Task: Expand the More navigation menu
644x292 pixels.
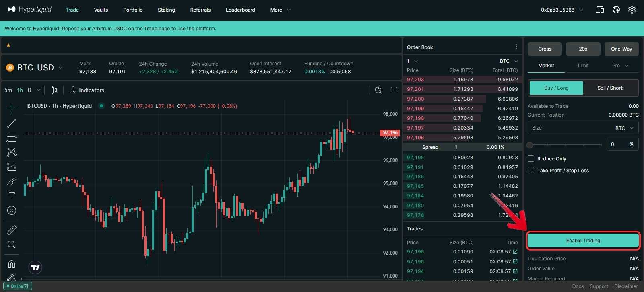Action: [x=280, y=10]
